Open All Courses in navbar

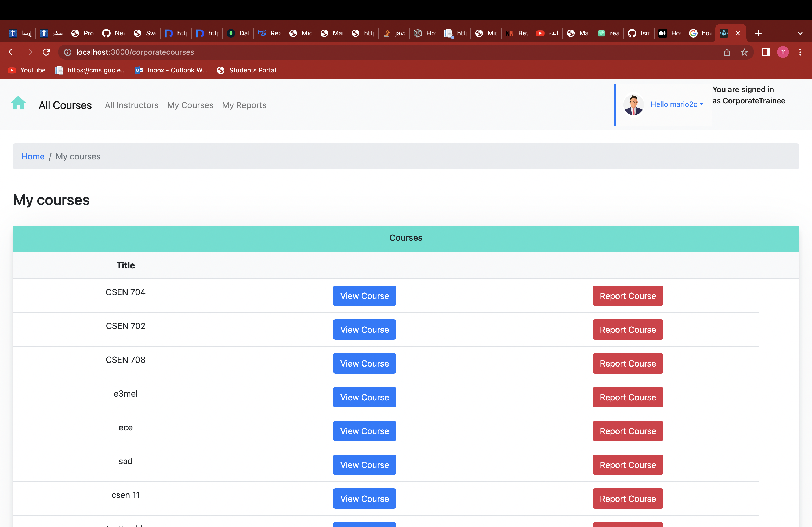[x=65, y=105]
